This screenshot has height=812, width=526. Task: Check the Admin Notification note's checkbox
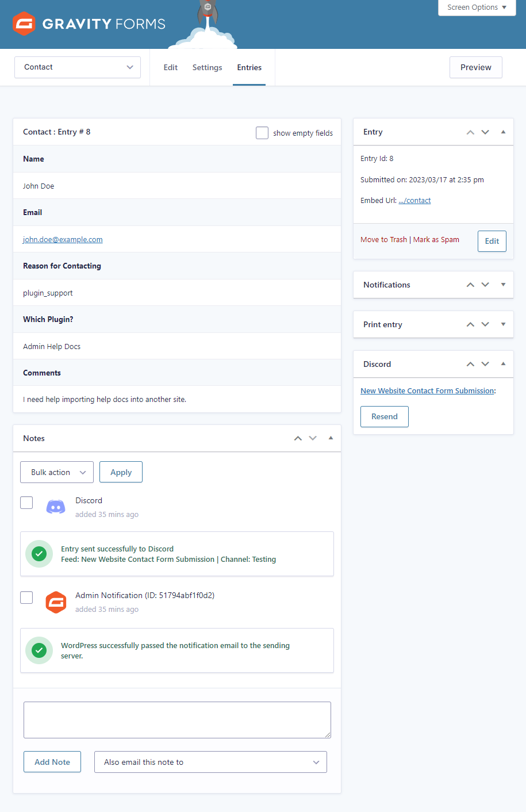pos(26,597)
